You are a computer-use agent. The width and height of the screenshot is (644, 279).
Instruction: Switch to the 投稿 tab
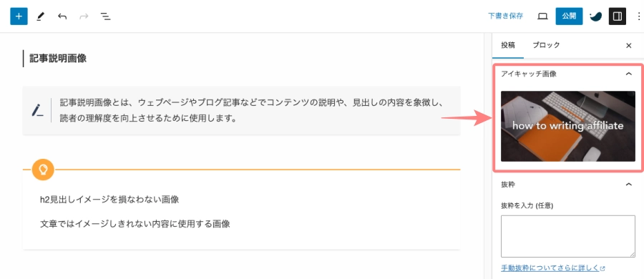pyautogui.click(x=508, y=45)
